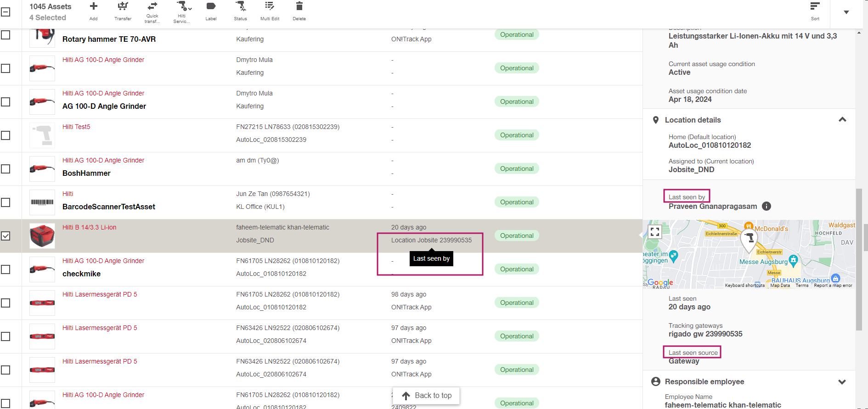Image resolution: width=868 pixels, height=409 pixels.
Task: Open the Transfer tool in toolbar
Action: coord(123,7)
